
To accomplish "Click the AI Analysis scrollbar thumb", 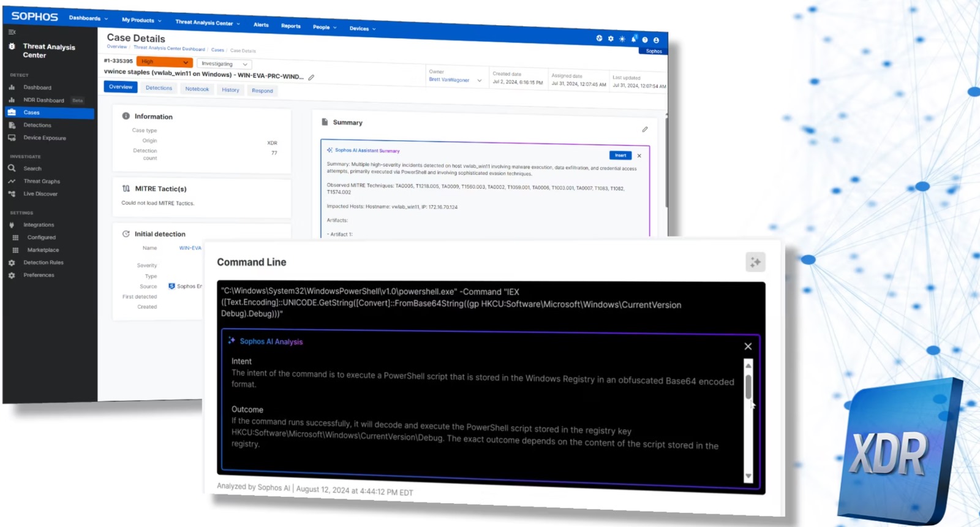I will 748,387.
